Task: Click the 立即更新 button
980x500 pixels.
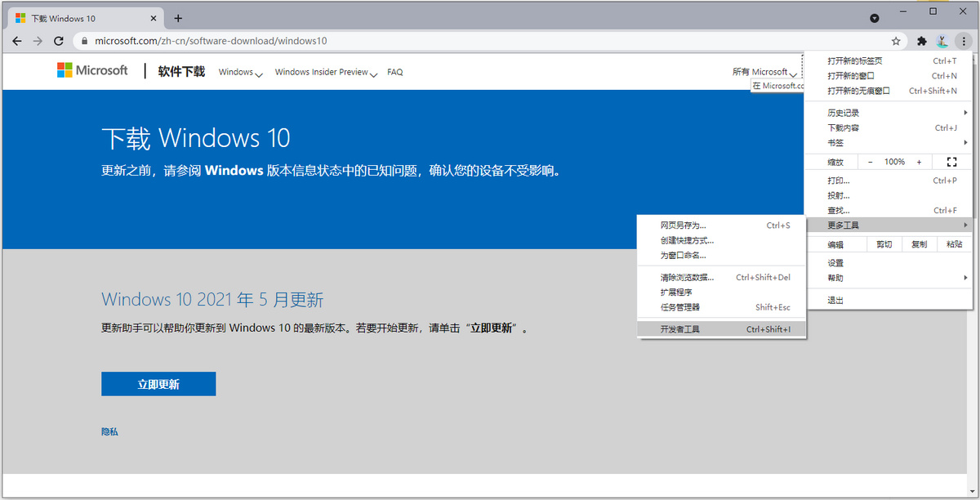Action: point(158,383)
